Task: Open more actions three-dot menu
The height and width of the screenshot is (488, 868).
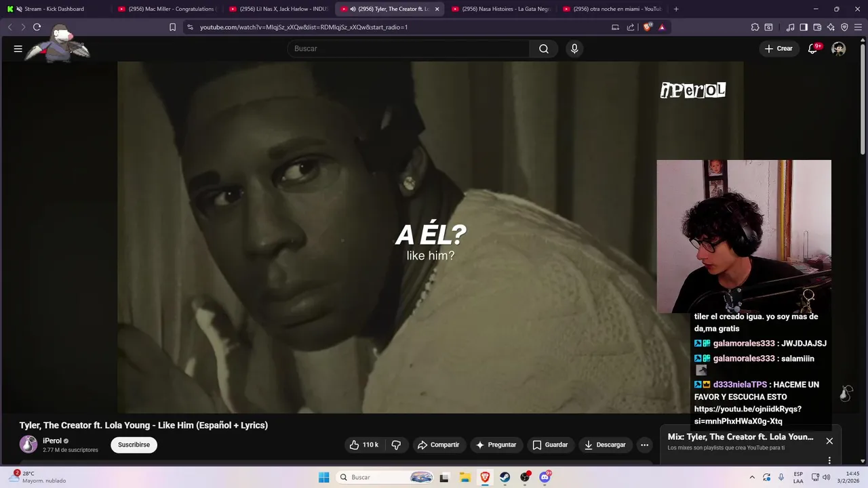Action: point(644,445)
